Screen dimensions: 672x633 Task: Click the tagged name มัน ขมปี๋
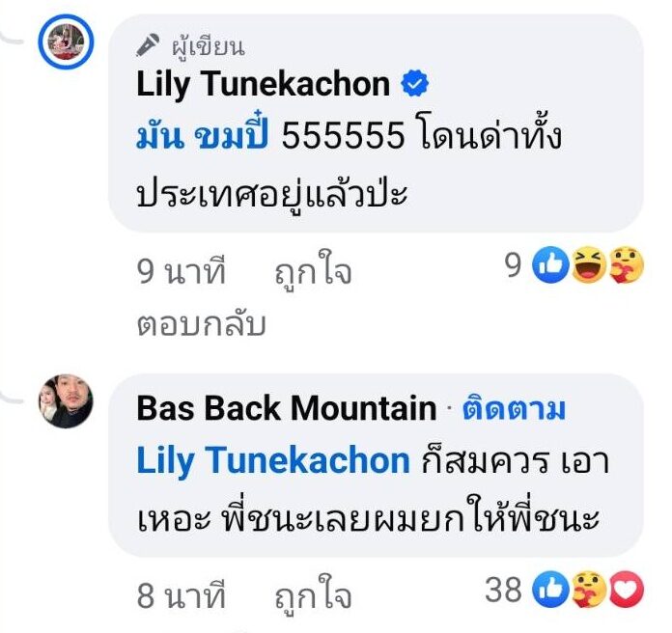(x=203, y=134)
